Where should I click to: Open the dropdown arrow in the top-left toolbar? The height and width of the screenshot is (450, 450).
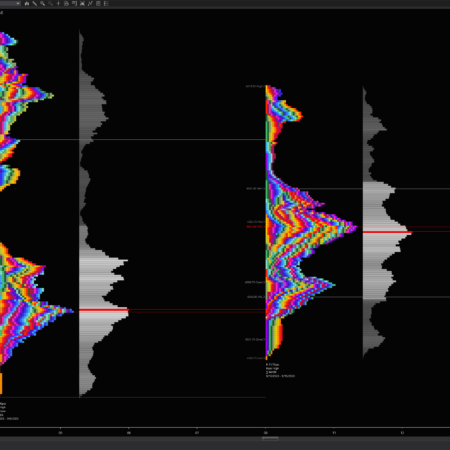(18, 3)
